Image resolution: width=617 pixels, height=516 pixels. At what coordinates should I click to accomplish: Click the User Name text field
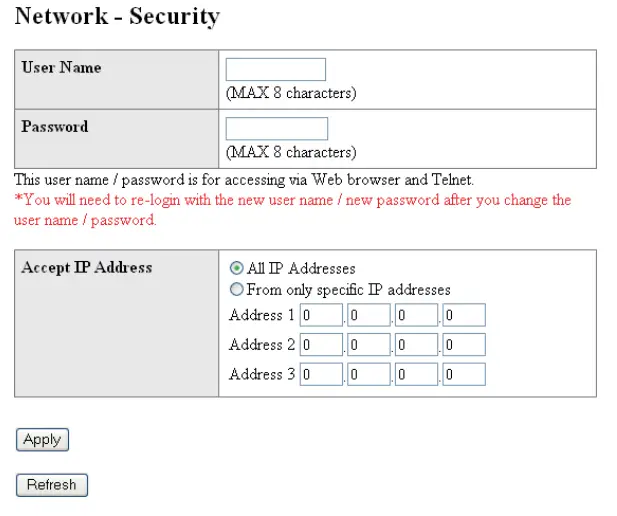point(275,69)
